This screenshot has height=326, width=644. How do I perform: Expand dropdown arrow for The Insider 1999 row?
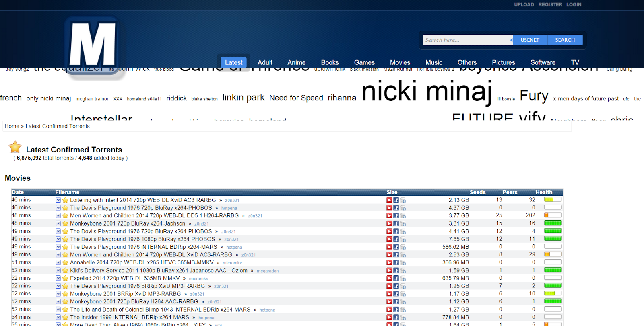(x=58, y=317)
